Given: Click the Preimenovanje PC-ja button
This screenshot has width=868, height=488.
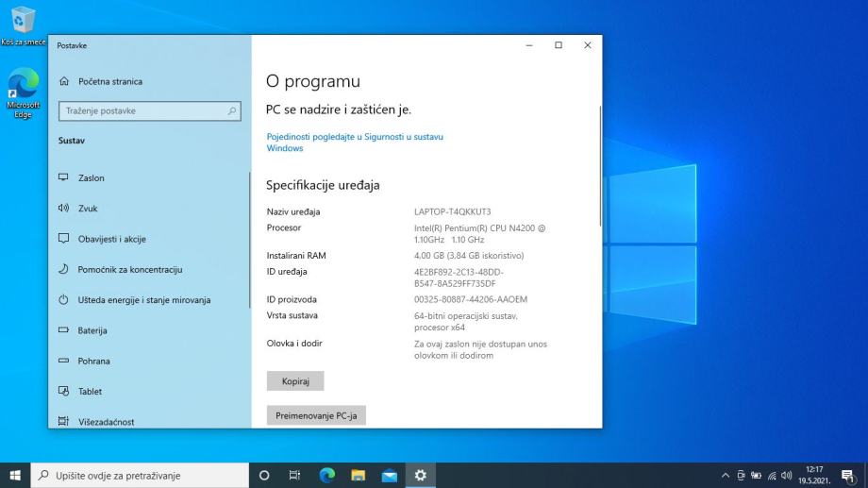Looking at the screenshot, I should [x=316, y=415].
